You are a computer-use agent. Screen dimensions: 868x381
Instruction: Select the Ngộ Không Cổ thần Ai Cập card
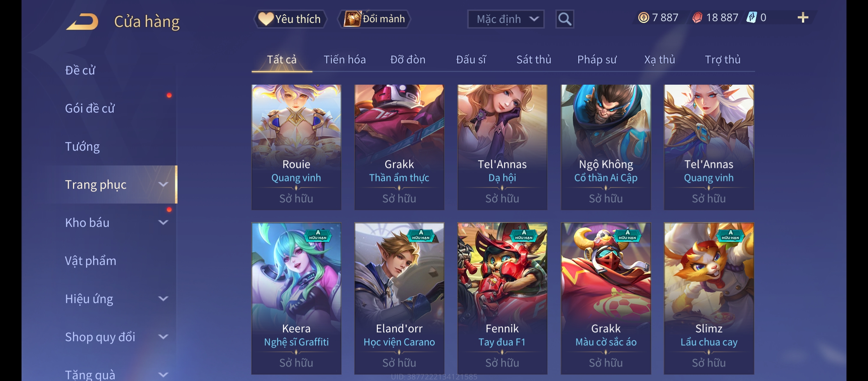[x=606, y=147]
